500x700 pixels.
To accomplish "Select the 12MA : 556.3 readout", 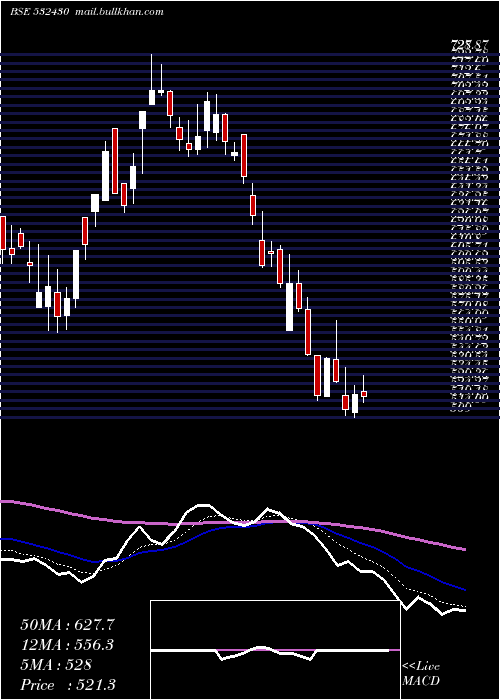I will click(67, 644).
